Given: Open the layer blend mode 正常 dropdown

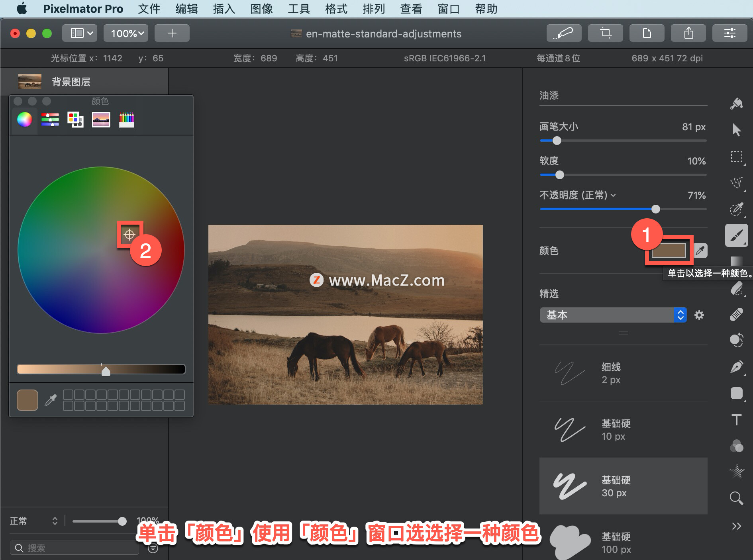Looking at the screenshot, I should [34, 521].
